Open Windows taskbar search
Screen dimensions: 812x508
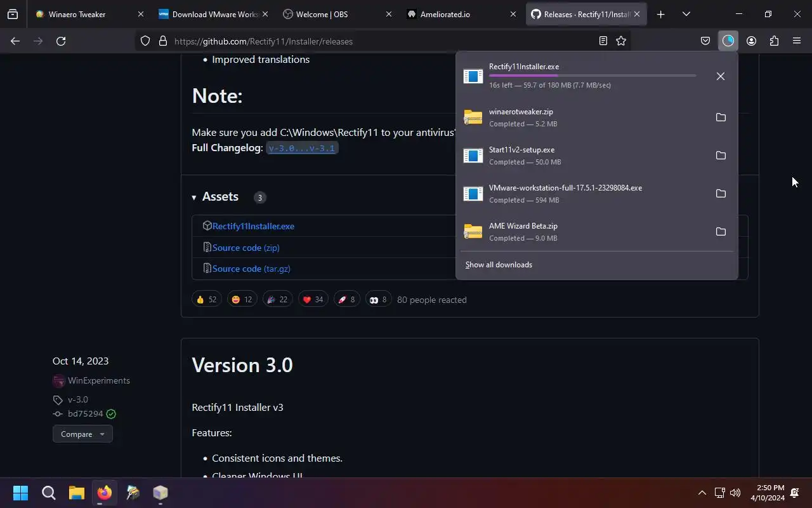[x=48, y=493]
